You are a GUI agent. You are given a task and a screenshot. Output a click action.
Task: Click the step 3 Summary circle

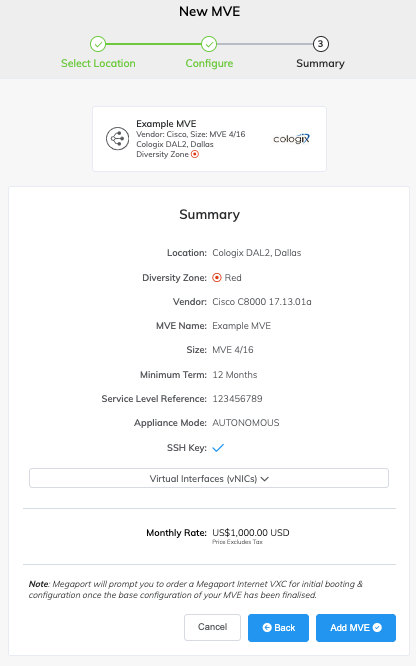click(320, 44)
